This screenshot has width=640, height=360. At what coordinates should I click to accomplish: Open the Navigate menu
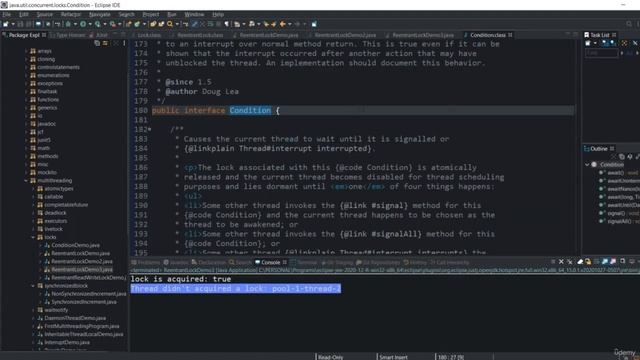click(100, 14)
